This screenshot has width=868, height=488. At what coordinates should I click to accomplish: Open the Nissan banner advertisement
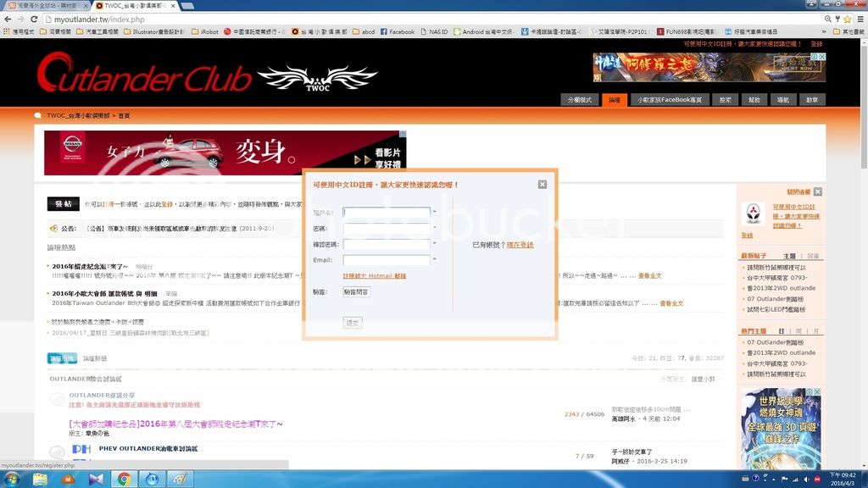point(225,152)
